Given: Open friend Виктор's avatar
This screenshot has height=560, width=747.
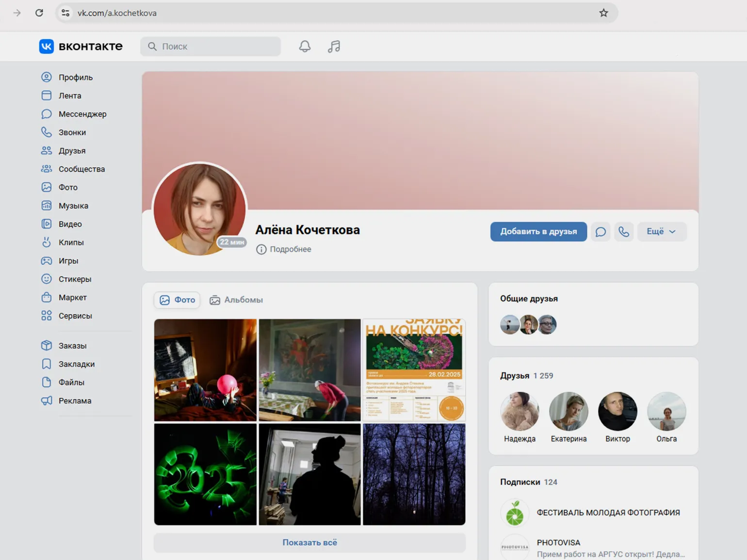Looking at the screenshot, I should [x=617, y=412].
